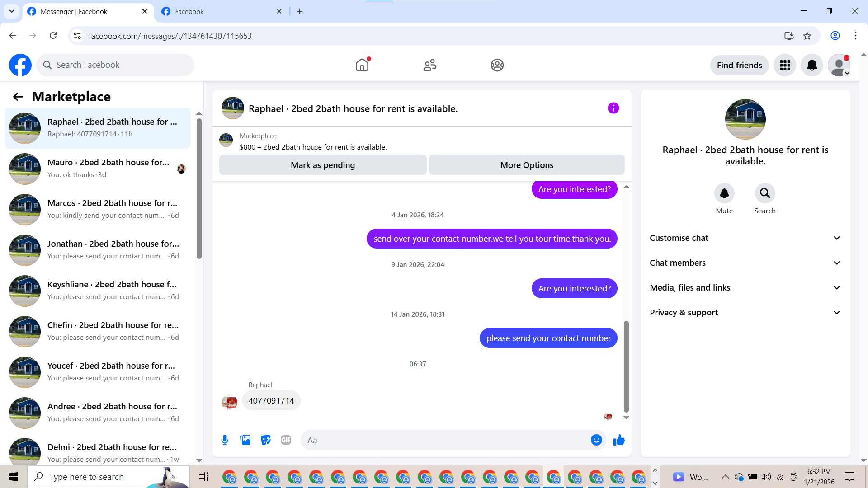Click the purple conversation info icon

tap(613, 108)
